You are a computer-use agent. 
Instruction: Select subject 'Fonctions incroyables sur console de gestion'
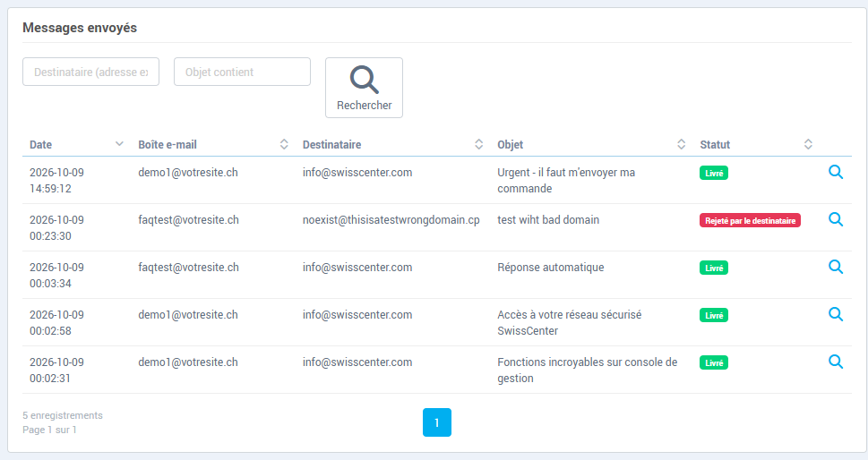587,371
